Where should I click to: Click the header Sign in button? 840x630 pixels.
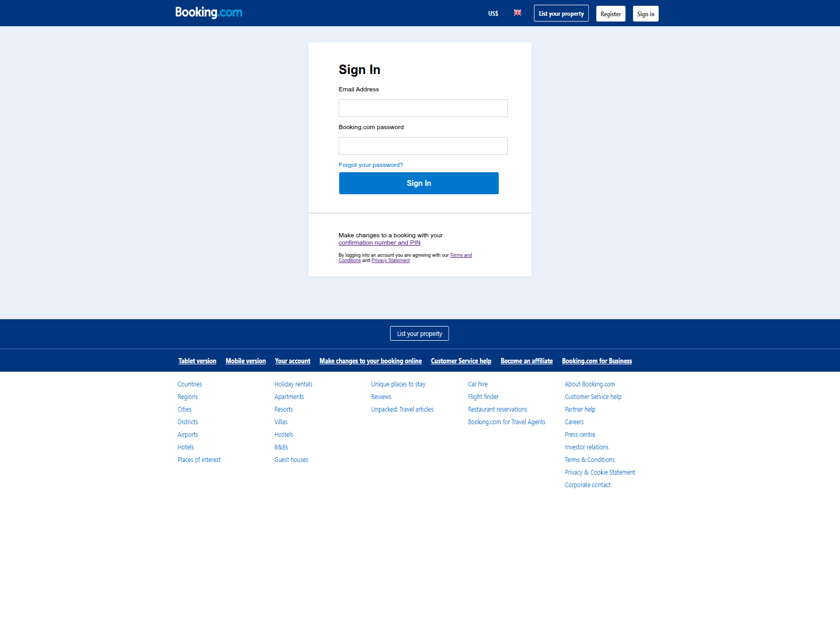646,14
